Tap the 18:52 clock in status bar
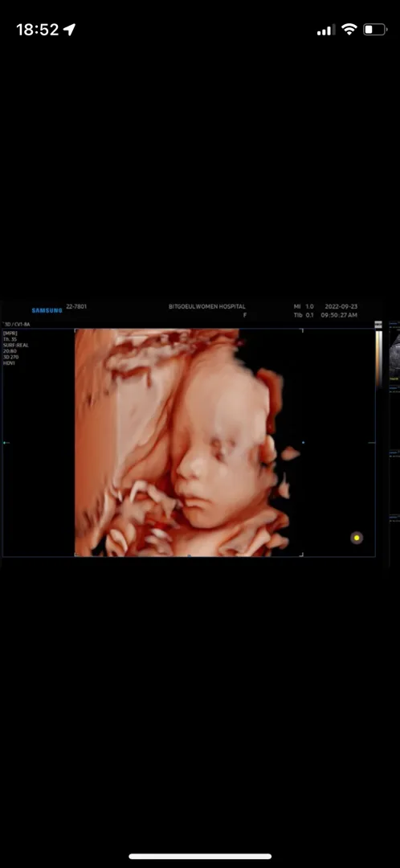The image size is (400, 868). [38, 30]
